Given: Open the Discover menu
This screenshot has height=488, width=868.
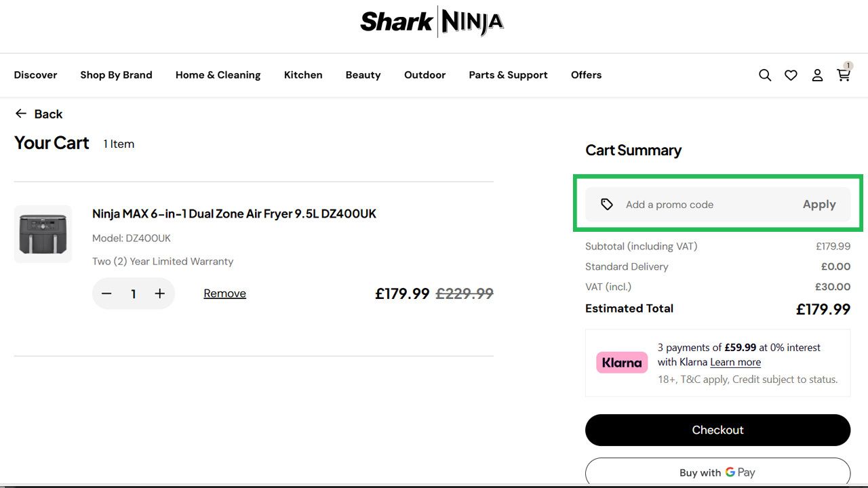Looking at the screenshot, I should [35, 75].
